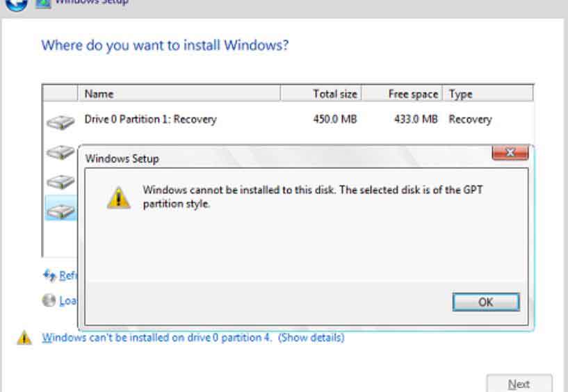Click the warning icon beside the install error

[24, 338]
